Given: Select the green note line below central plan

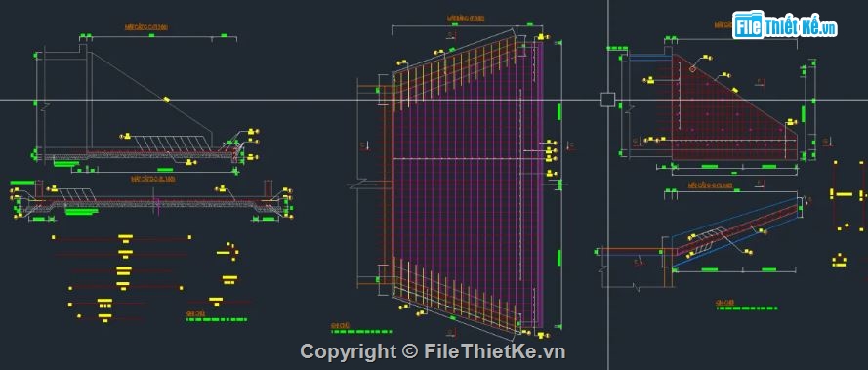Looking at the screenshot, I should [360, 331].
